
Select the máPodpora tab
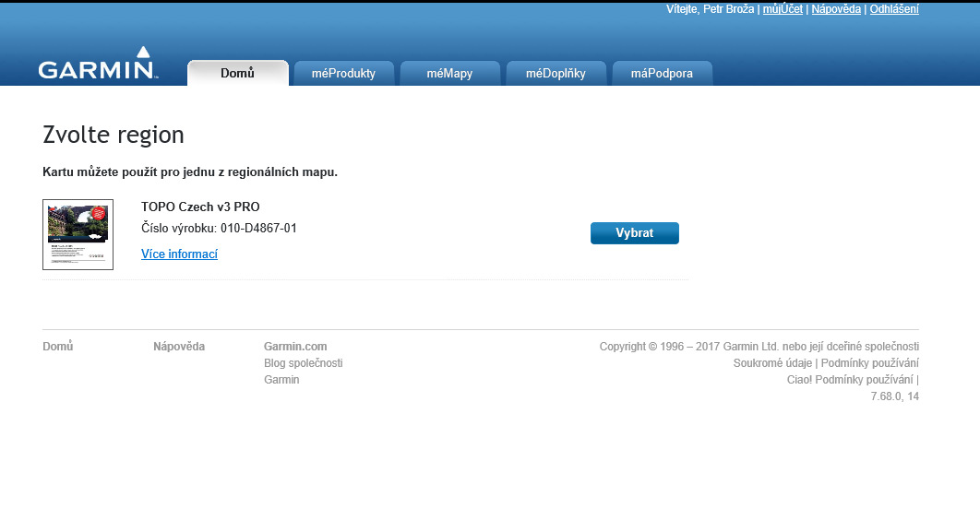(663, 73)
